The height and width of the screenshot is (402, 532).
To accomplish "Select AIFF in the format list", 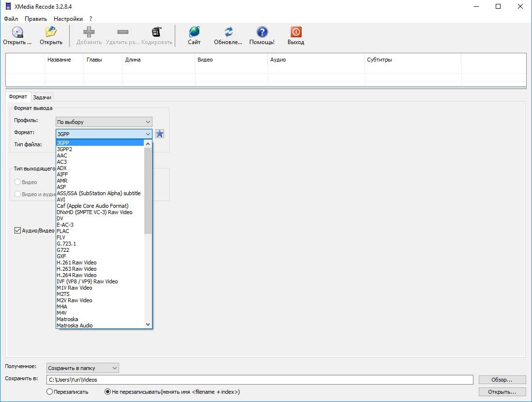I will point(100,174).
